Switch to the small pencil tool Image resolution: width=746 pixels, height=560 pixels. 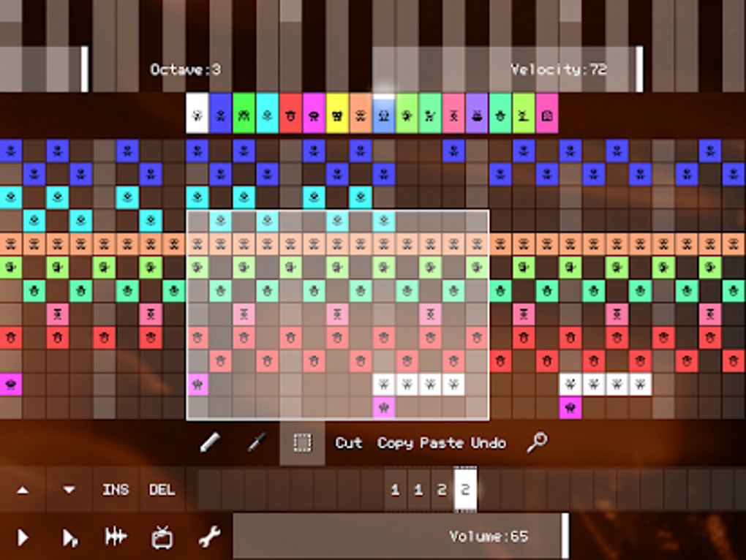click(255, 442)
